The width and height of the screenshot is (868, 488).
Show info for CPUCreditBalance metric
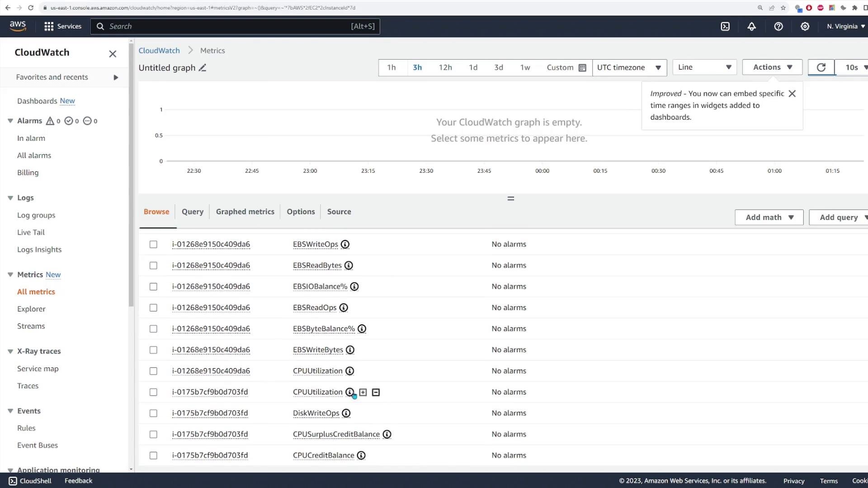point(361,455)
